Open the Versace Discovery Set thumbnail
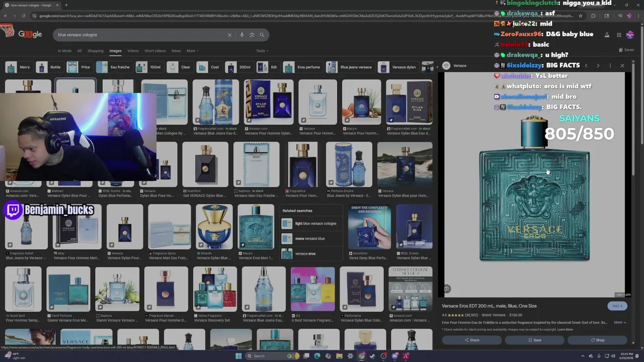 tap(215, 289)
